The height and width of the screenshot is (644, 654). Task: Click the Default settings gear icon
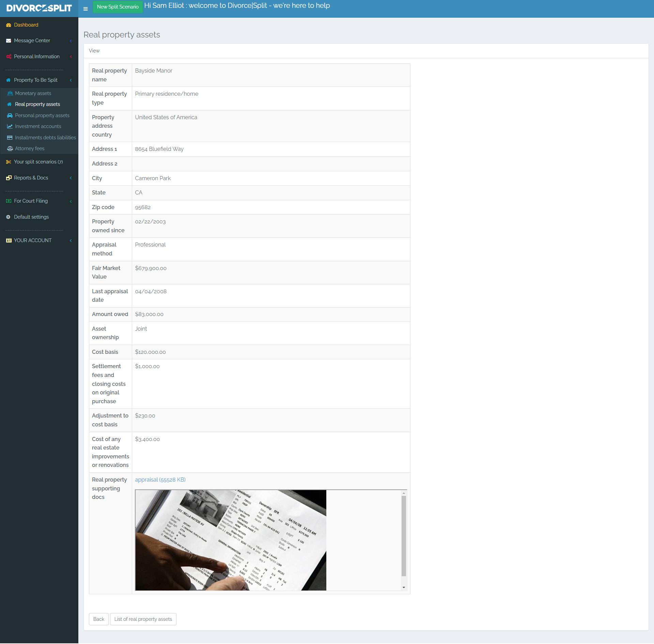[9, 217]
